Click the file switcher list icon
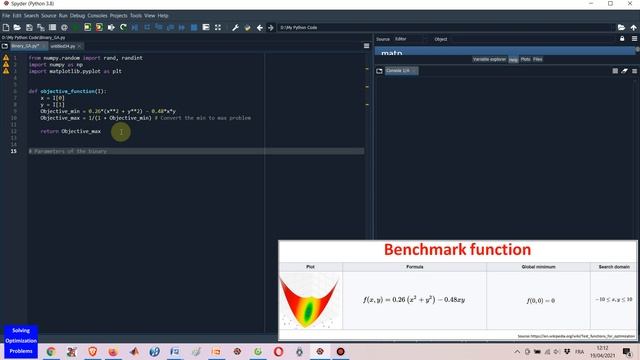Viewport: 640px width, 360px height. [52, 27]
